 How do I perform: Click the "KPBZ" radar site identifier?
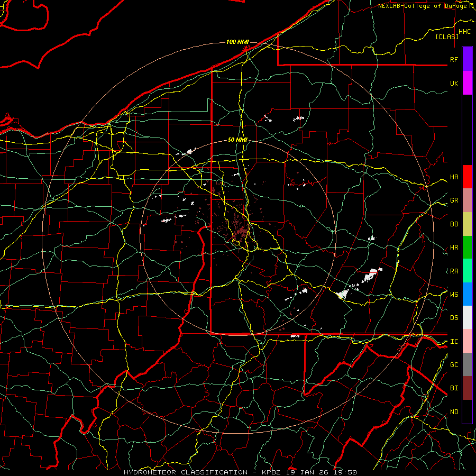coord(272,472)
